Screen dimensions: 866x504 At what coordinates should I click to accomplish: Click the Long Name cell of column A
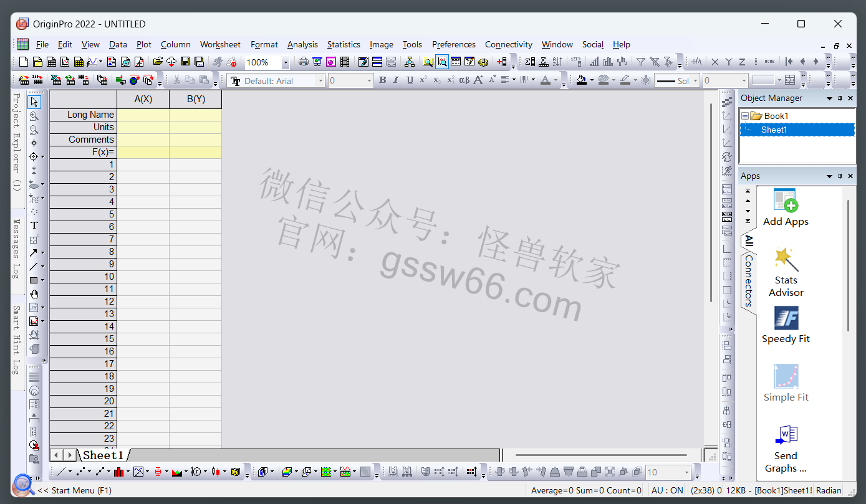[x=143, y=115]
